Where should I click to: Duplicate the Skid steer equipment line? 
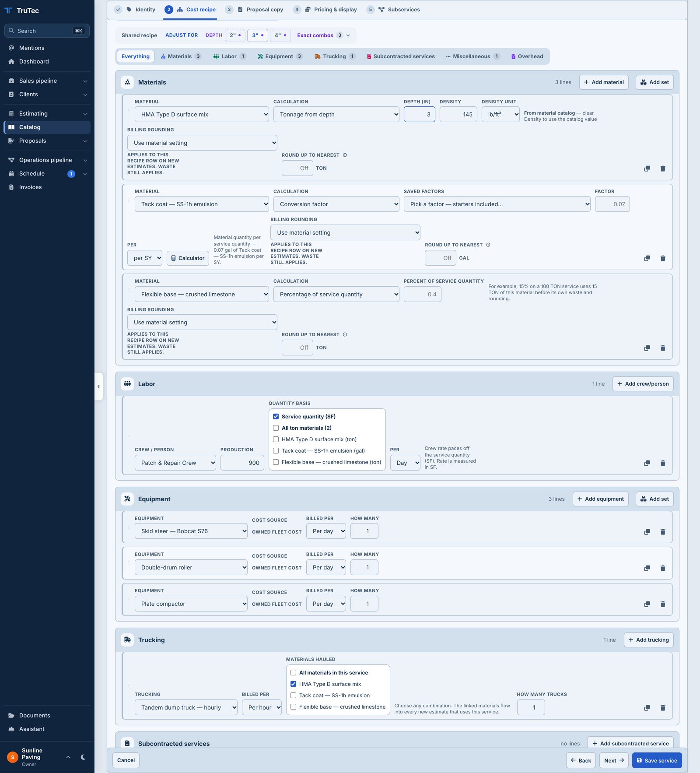point(647,532)
